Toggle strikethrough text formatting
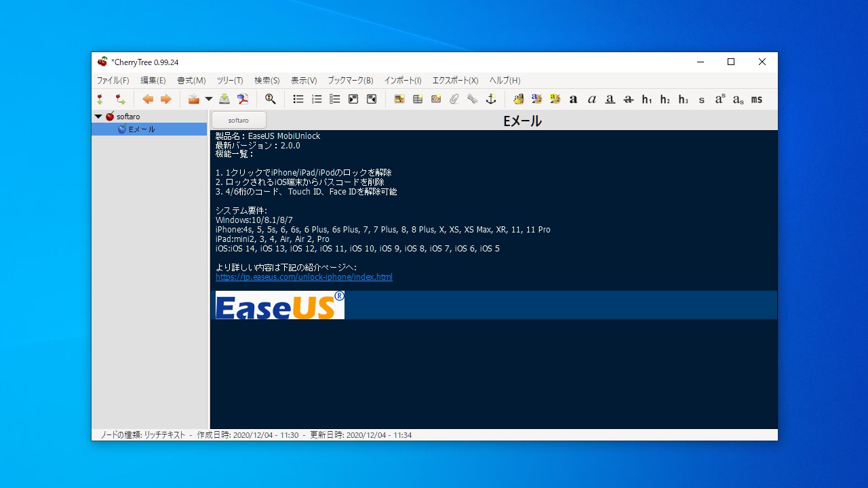 [x=629, y=99]
